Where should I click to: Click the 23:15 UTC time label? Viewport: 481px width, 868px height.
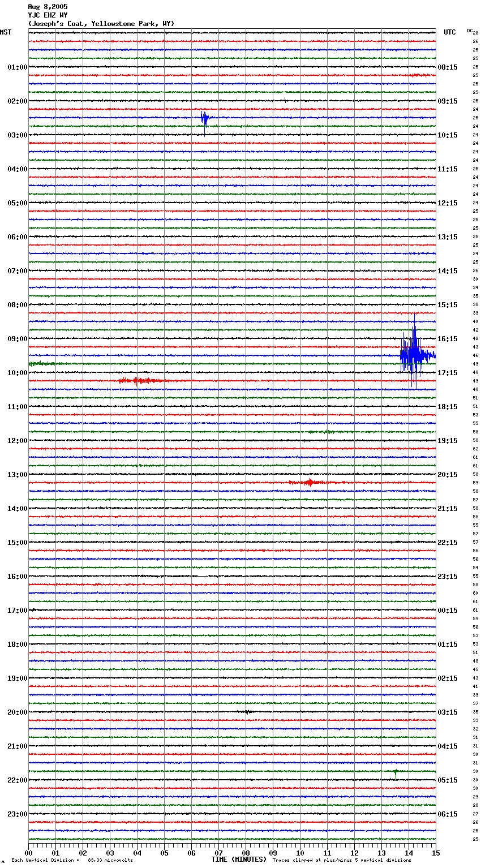pyautogui.click(x=448, y=577)
